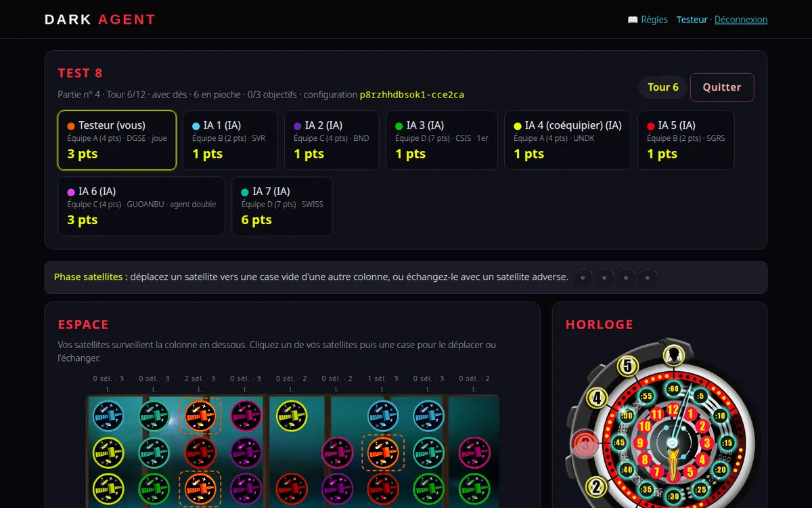Select the Testeur (vous) player card

pyautogui.click(x=117, y=140)
